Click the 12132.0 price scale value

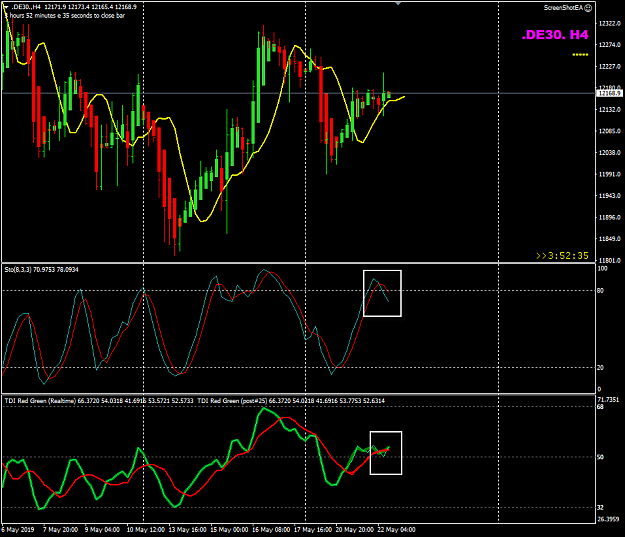[609, 109]
